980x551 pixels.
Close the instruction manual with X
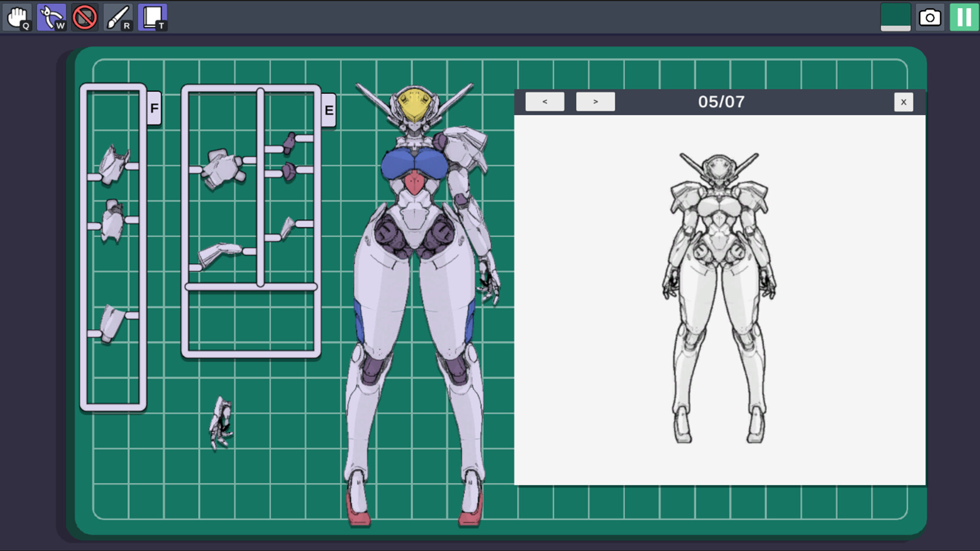904,102
